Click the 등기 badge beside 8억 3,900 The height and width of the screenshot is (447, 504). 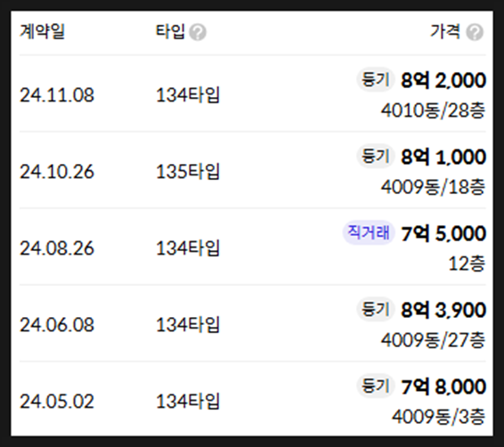coord(375,309)
